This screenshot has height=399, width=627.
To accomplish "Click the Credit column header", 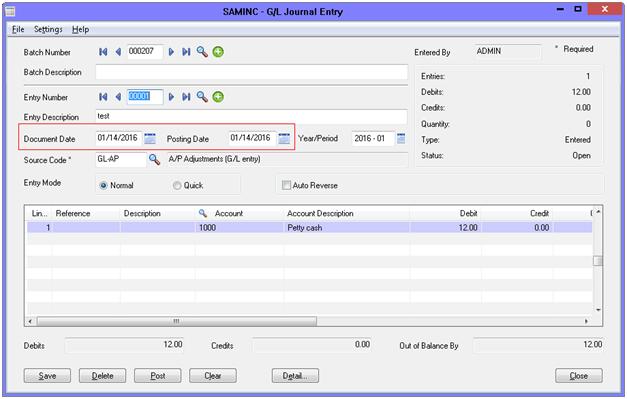I will pyautogui.click(x=517, y=213).
